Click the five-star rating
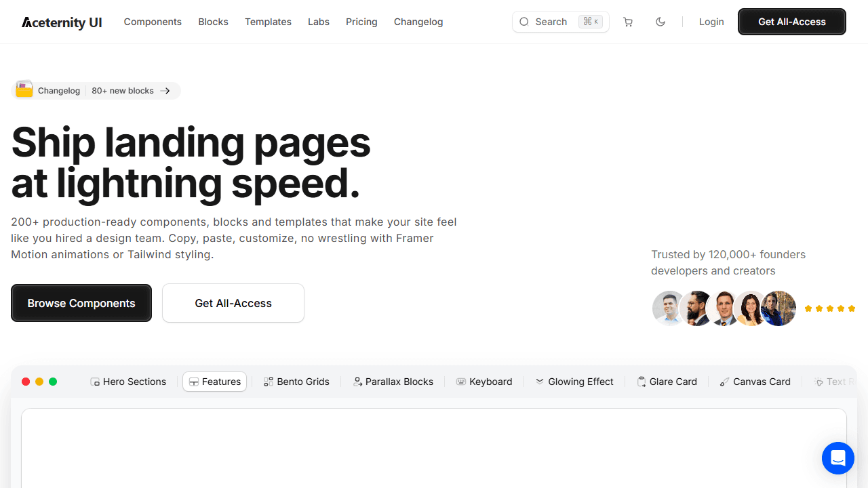 830,308
